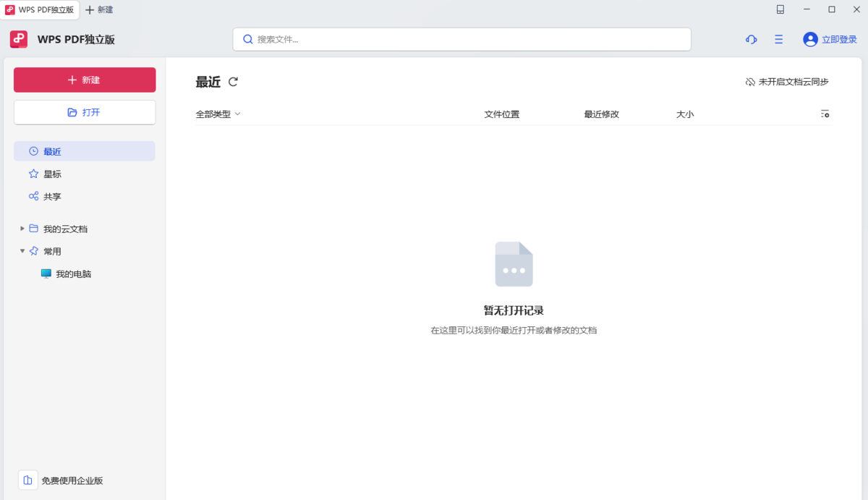Open customer service headset icon

751,40
